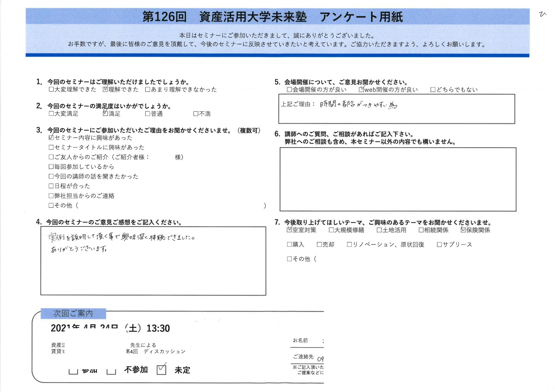
Task: Click the 次回ご案内 label
Action: pyautogui.click(x=73, y=313)
